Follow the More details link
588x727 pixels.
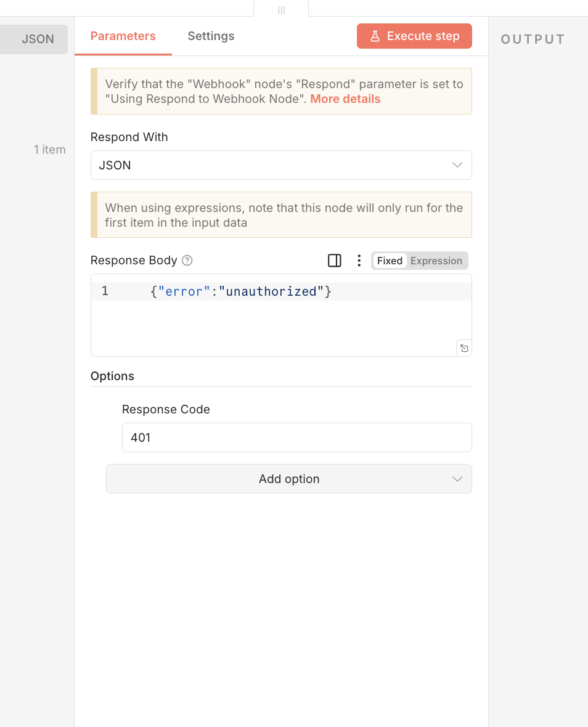click(345, 99)
